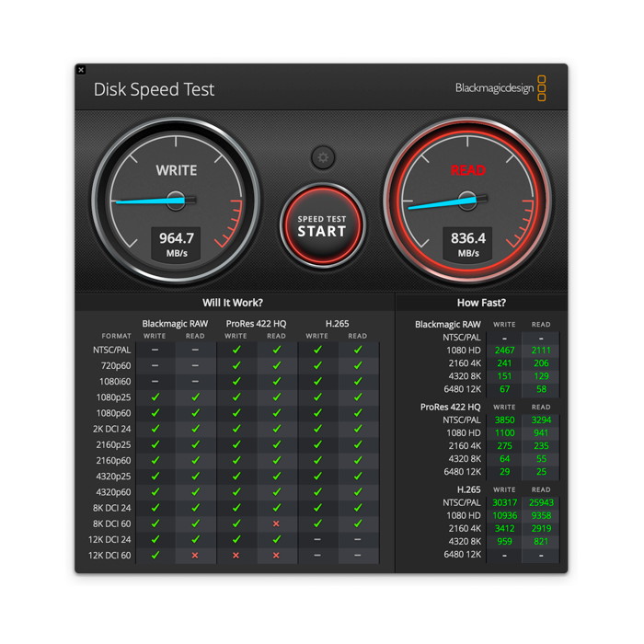Screen dimensions: 644x644
Task: Click the 964.7 MB/s write readout
Action: click(177, 244)
